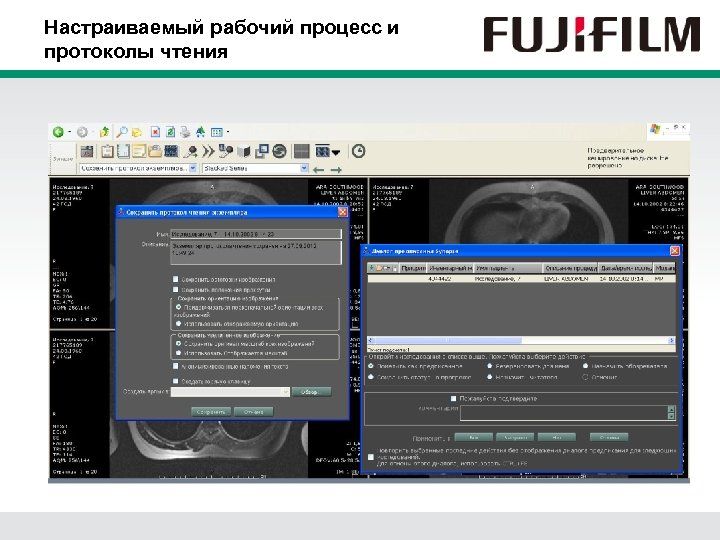
Task: Click the yellow folders icon in top toolbar
Action: coord(137,133)
